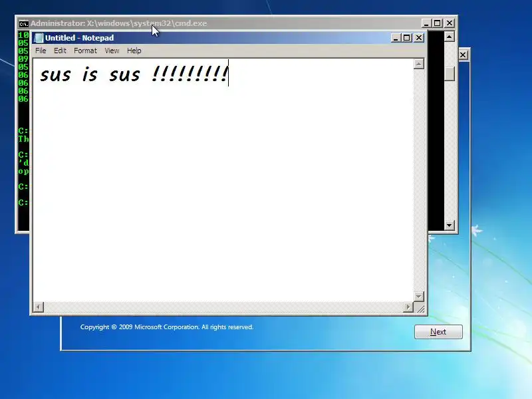Open the Format menu in Notepad
Viewport: 532px width, 399px height.
85,51
